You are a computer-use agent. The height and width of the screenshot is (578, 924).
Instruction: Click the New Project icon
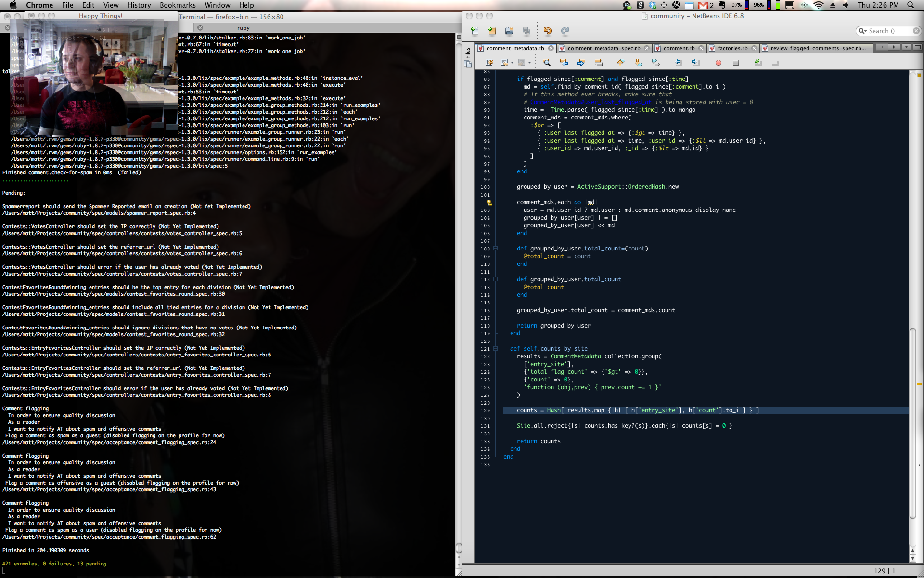click(492, 31)
